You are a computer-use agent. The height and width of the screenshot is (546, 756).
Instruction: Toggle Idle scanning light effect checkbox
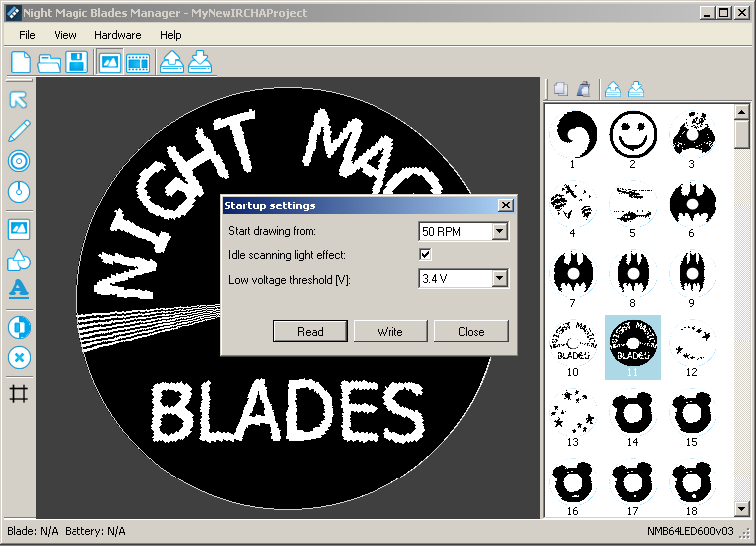(x=425, y=254)
